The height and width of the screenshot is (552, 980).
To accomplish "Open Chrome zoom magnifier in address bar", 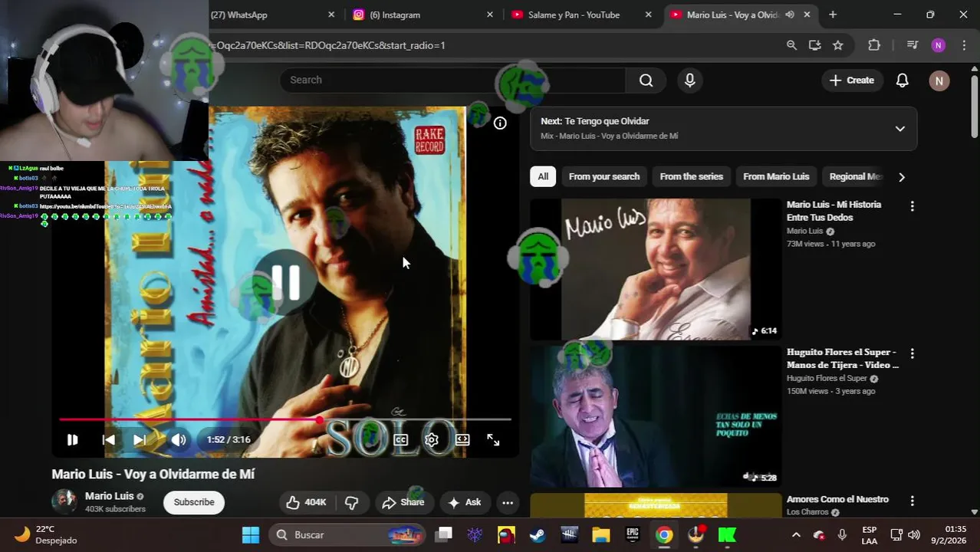I will (791, 45).
